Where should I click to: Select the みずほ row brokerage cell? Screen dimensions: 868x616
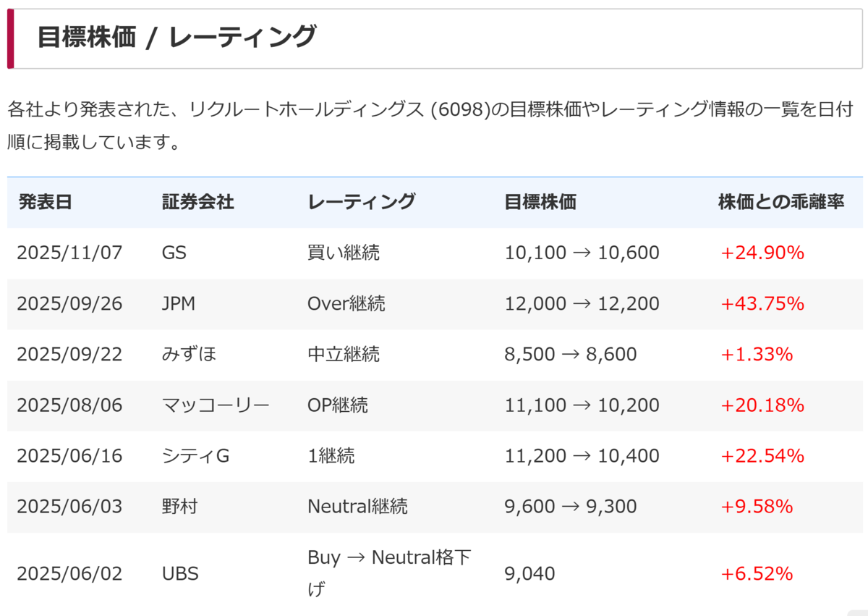[190, 354]
